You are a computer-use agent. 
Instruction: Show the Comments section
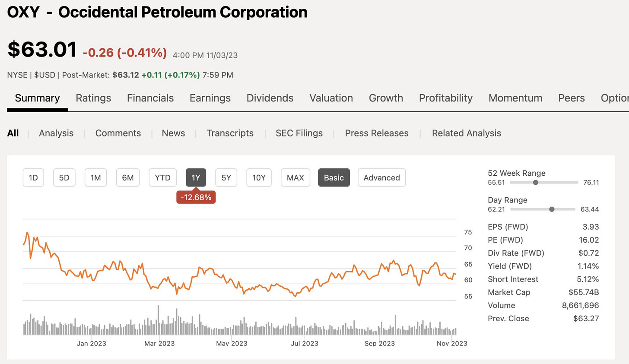pos(118,133)
